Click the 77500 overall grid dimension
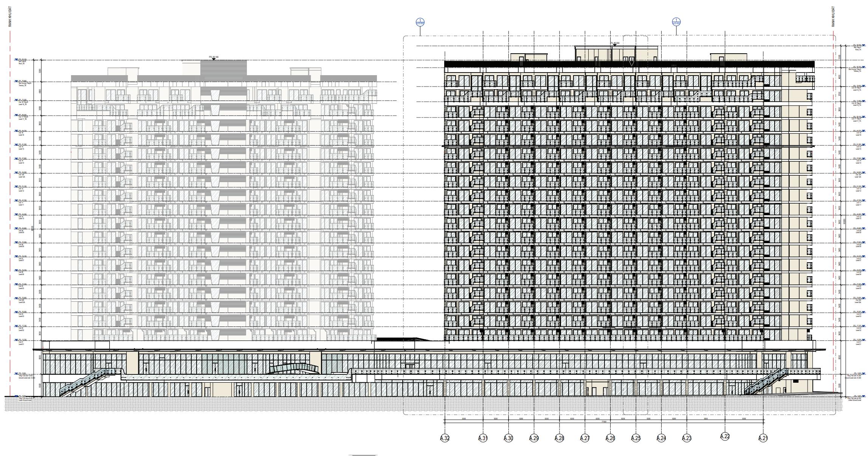This screenshot has height=456, width=868. pos(604,422)
